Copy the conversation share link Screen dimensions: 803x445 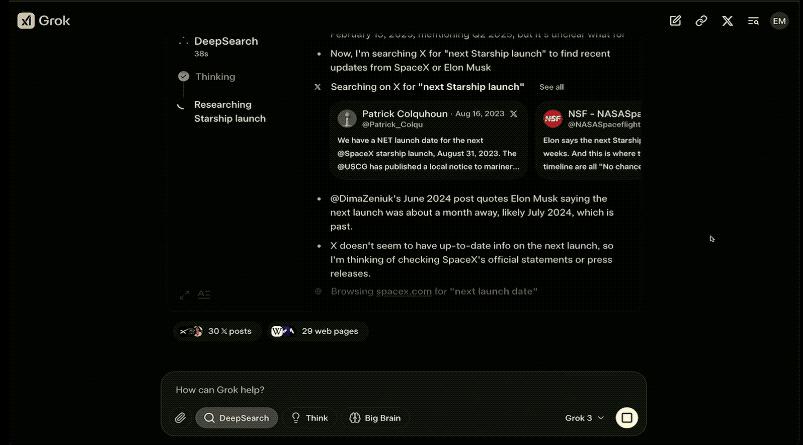[x=701, y=20]
